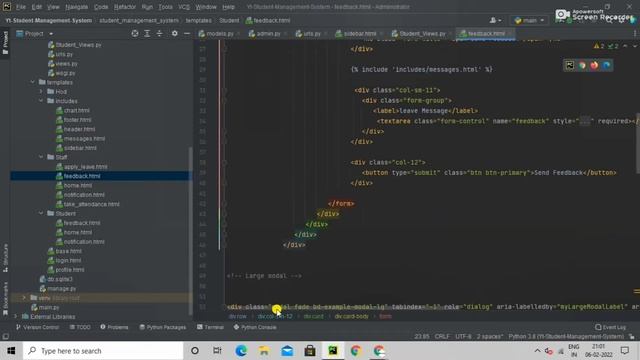Select base.html in project tree
Viewport: 640px width, 360px height.
[x=64, y=251]
